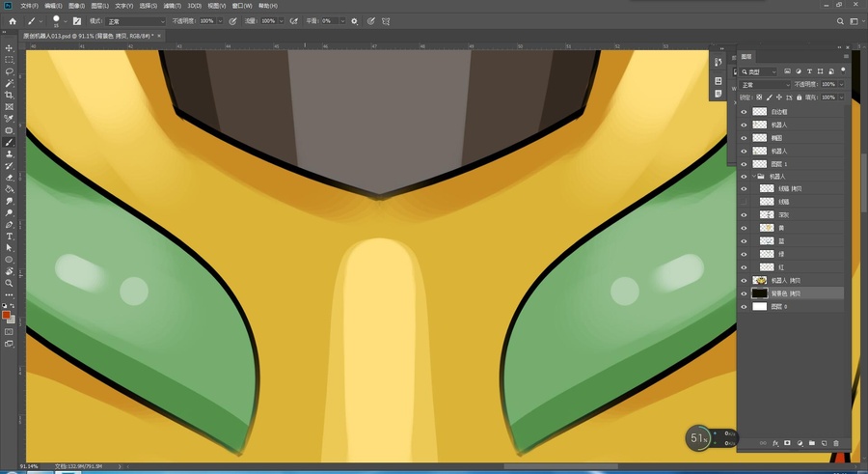Select the Path Selection tool
Screen dimensions: 868x474
(9, 248)
